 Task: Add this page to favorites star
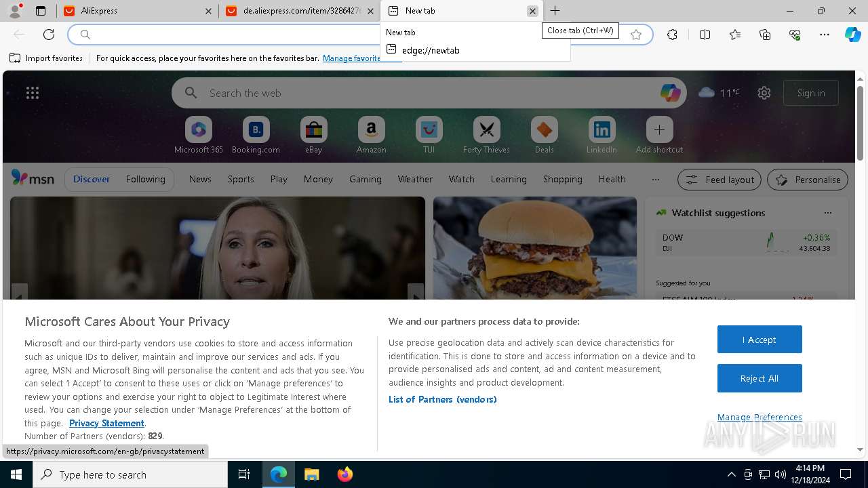[x=636, y=35]
